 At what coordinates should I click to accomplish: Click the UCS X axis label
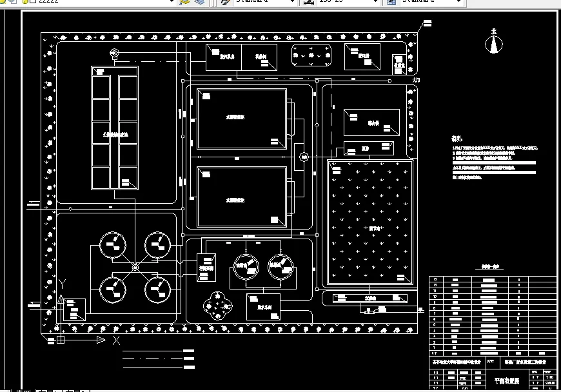tap(116, 340)
